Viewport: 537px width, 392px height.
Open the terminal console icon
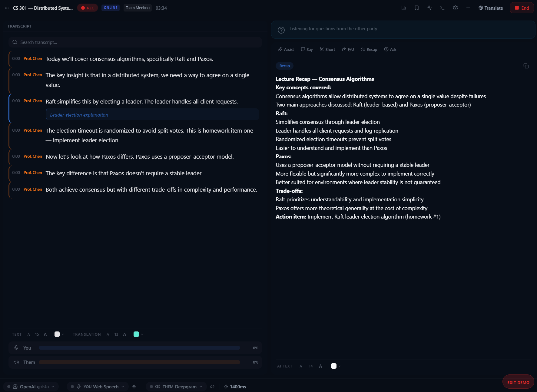pyautogui.click(x=443, y=8)
